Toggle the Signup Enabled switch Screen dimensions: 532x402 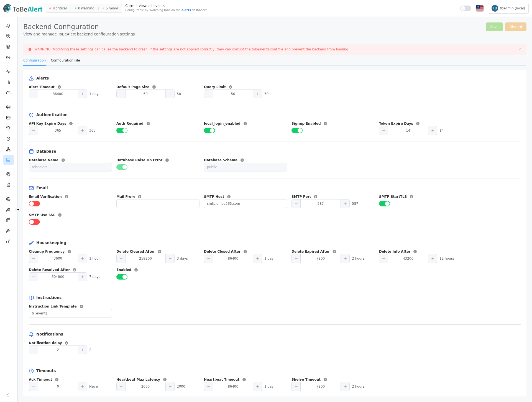pyautogui.click(x=297, y=130)
